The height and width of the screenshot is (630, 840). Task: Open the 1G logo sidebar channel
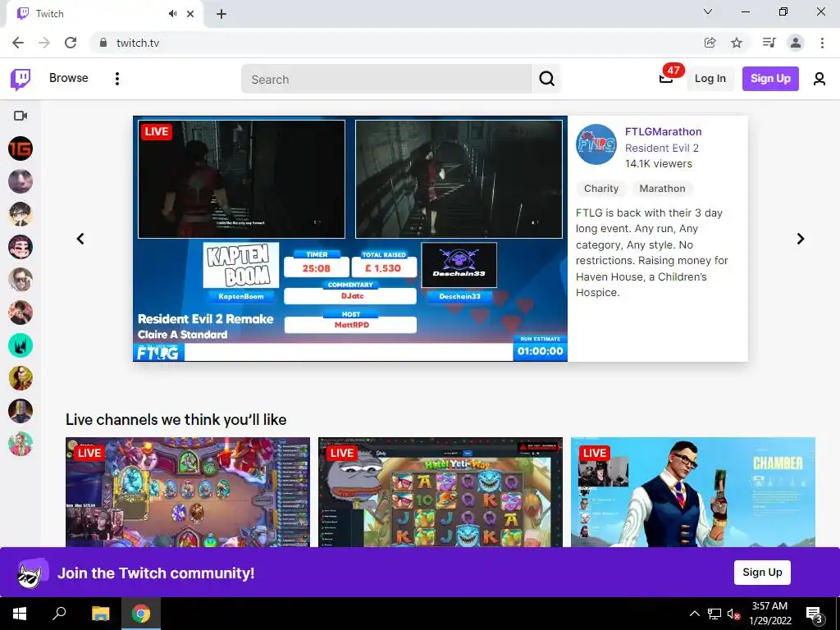click(x=21, y=148)
